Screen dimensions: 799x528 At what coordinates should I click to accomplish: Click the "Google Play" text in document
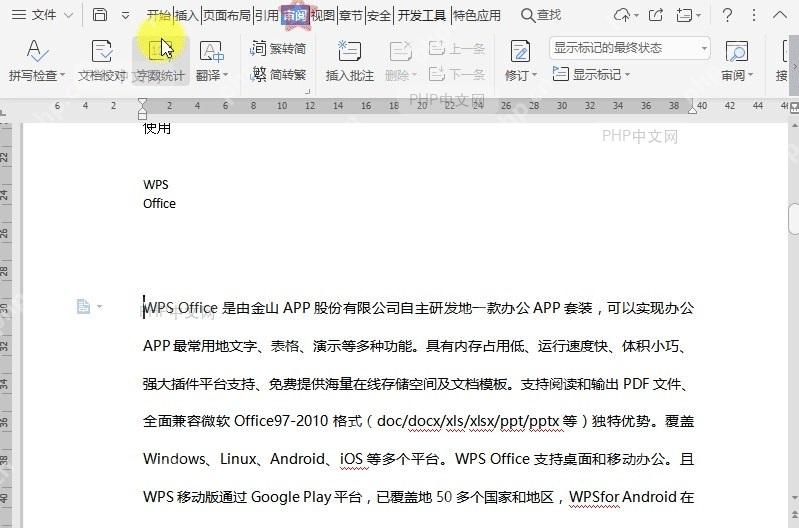point(291,496)
